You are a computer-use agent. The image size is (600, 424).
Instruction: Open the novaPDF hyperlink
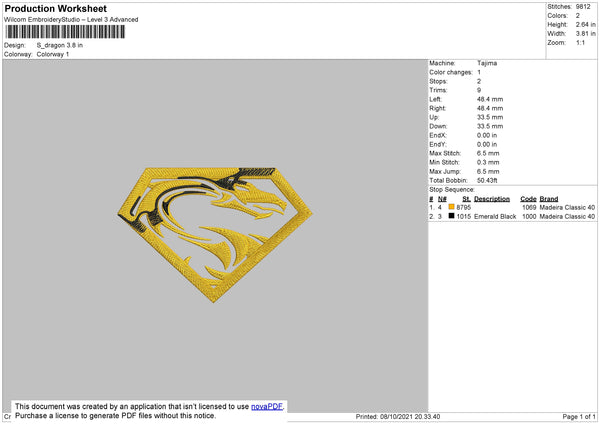tap(267, 406)
